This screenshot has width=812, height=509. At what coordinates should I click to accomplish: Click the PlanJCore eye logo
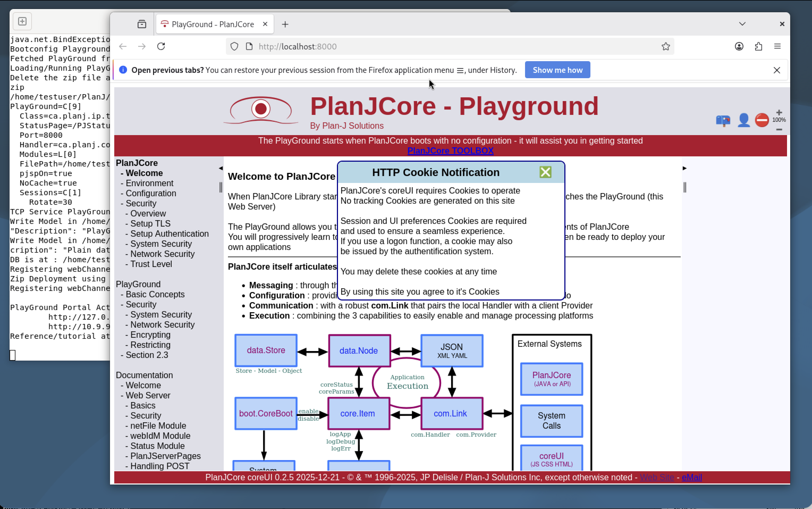[261, 110]
